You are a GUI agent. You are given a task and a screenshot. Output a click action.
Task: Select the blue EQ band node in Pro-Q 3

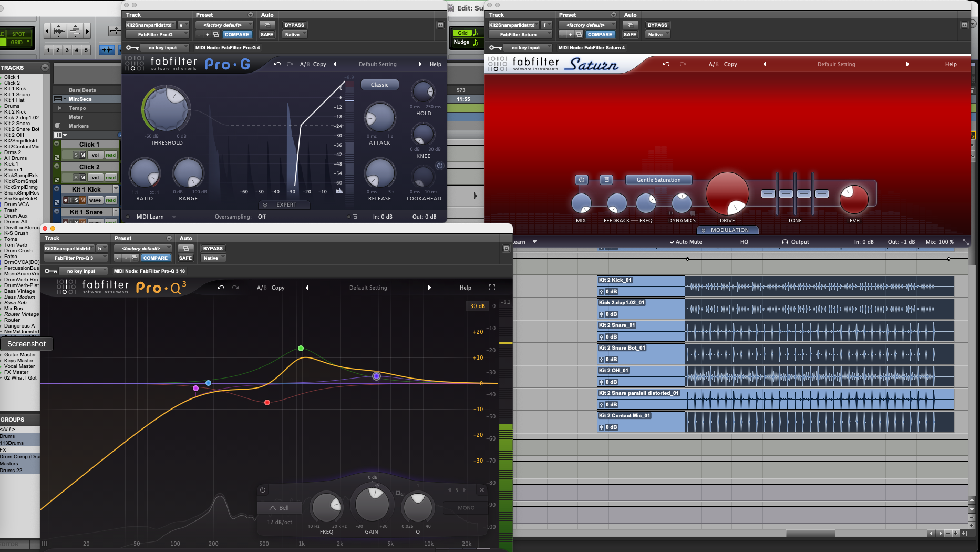pos(209,383)
